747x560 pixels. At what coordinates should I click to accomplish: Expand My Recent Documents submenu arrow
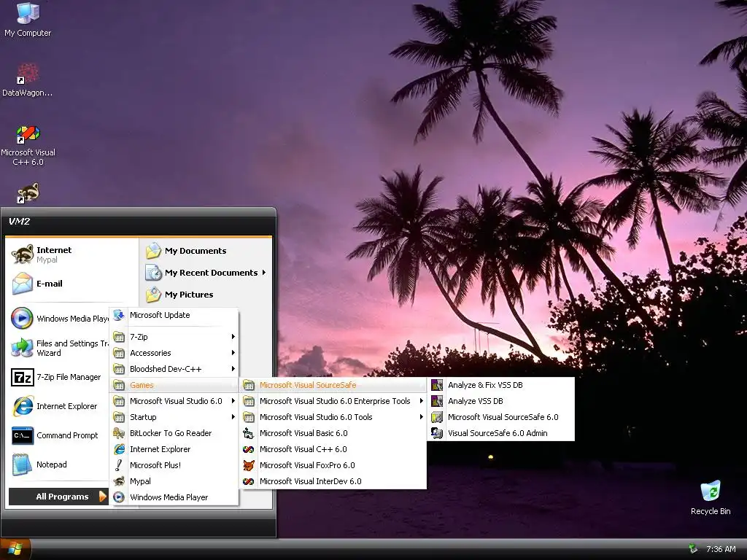263,273
